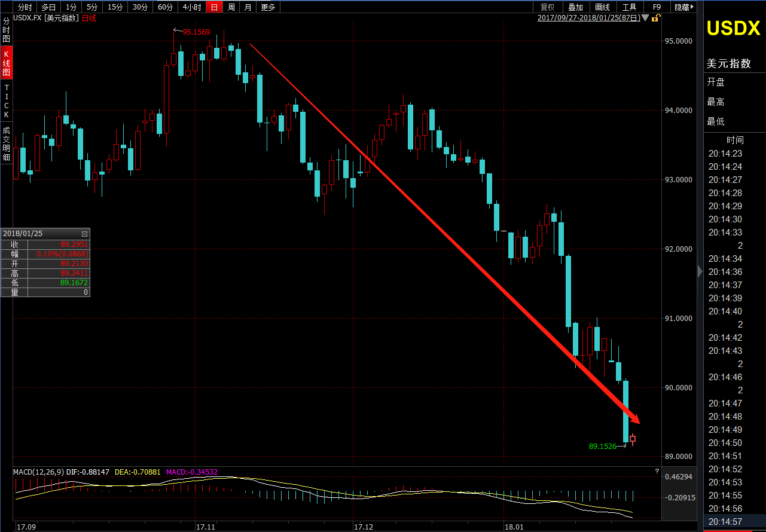Select the K线图 side tab
The image size is (766, 532).
(x=6, y=62)
